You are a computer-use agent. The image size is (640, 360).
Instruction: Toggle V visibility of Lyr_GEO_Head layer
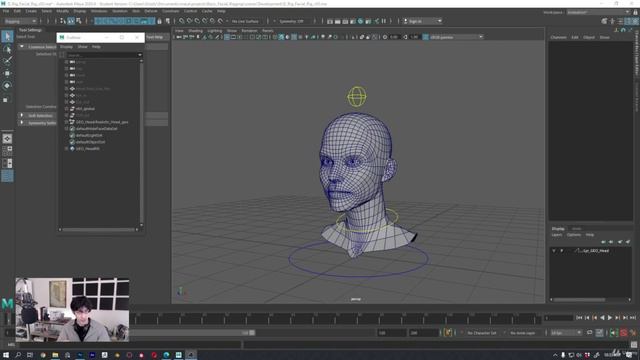point(554,251)
